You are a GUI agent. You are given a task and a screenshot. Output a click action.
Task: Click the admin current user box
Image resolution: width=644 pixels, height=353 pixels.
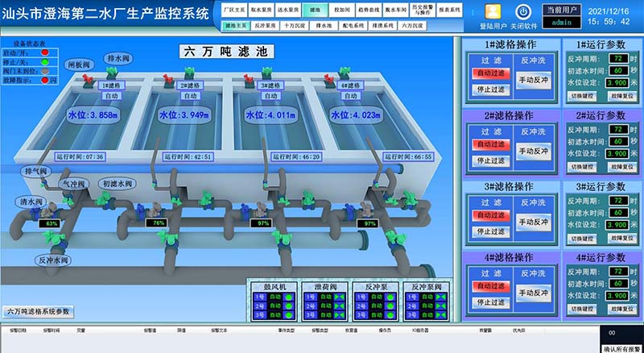coord(561,23)
